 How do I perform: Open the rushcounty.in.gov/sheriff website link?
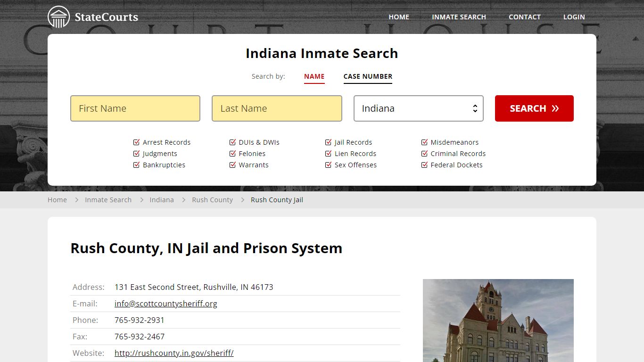point(174,353)
